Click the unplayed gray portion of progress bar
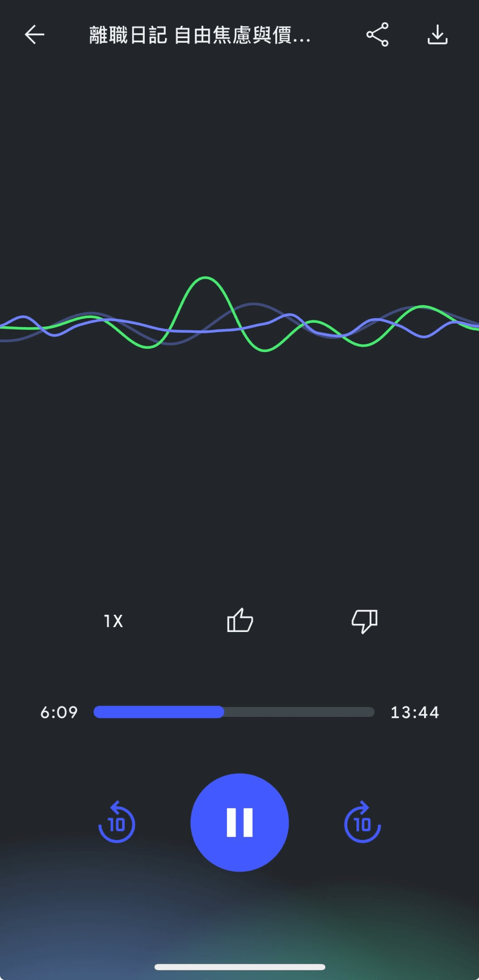The height and width of the screenshot is (980, 479). (299, 712)
